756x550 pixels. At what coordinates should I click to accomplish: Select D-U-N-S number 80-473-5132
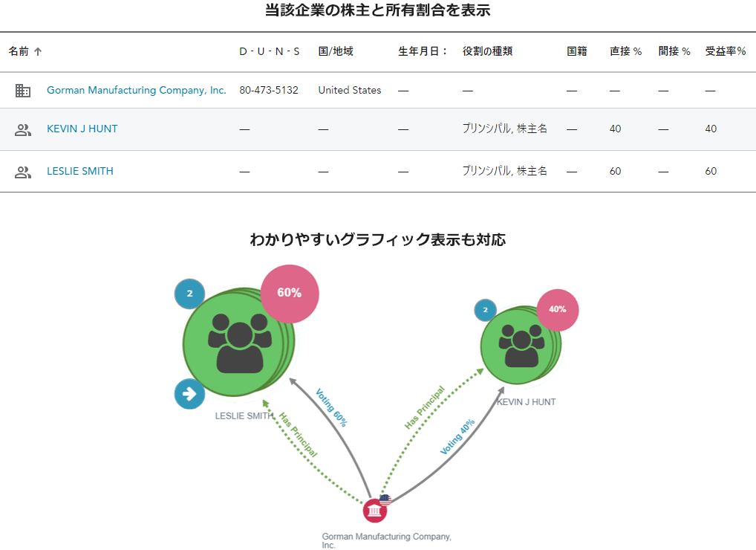coord(269,90)
